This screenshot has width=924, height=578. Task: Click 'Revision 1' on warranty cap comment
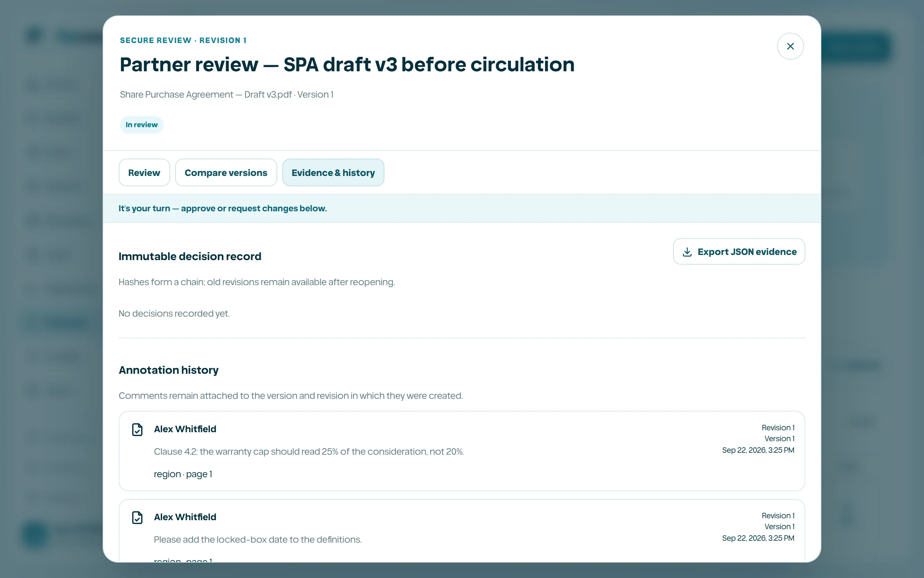click(x=778, y=427)
